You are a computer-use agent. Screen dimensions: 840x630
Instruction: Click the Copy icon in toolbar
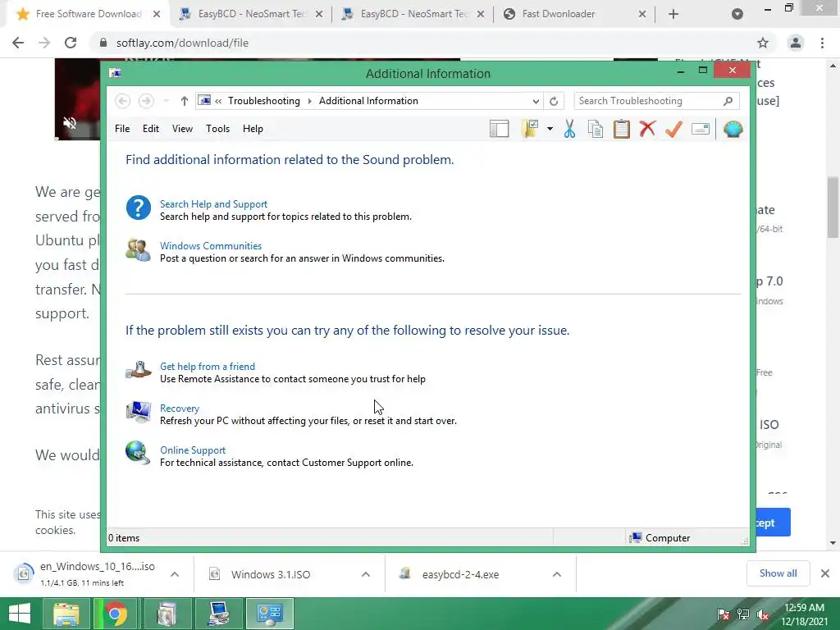coord(596,129)
